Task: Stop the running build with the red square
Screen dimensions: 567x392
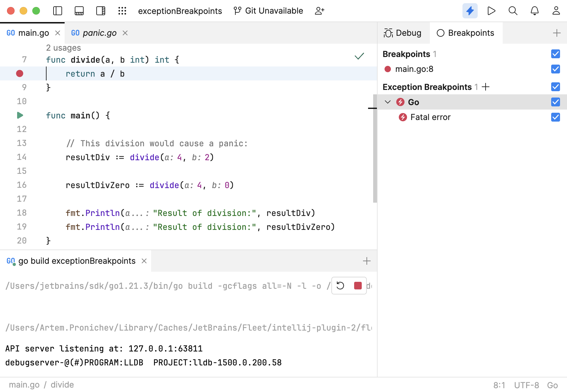Action: (x=358, y=286)
